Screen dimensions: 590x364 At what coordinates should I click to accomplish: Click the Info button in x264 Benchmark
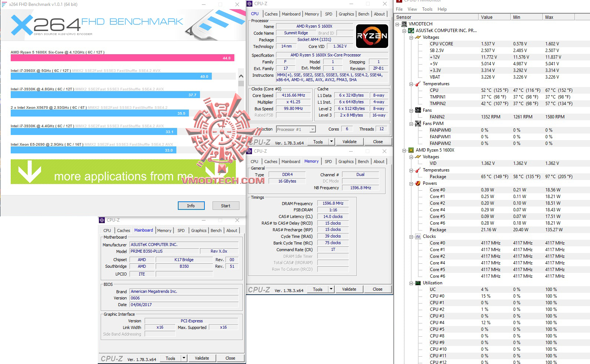tap(191, 206)
